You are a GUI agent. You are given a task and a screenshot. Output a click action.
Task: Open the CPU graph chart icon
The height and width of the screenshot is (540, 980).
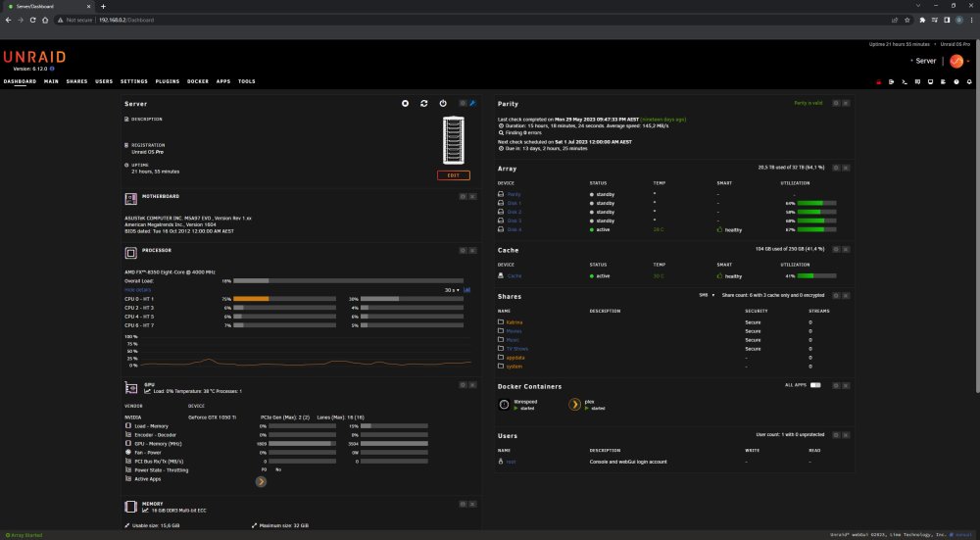coord(466,290)
